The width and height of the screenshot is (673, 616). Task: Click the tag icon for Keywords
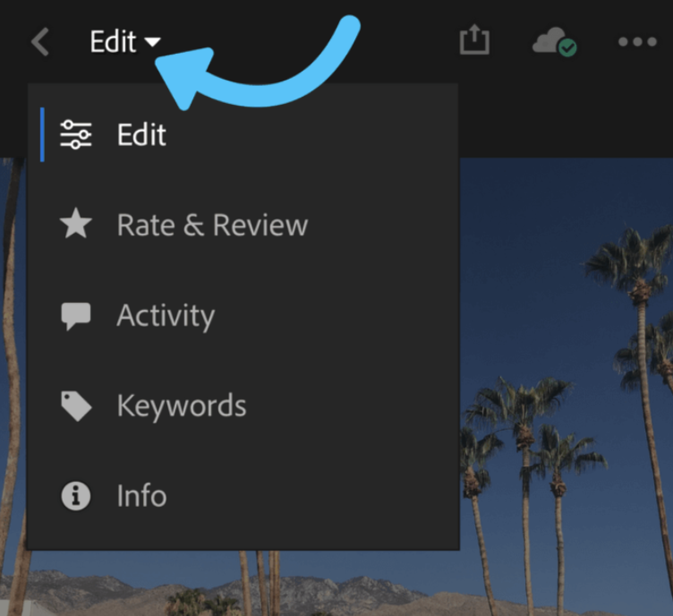point(75,406)
